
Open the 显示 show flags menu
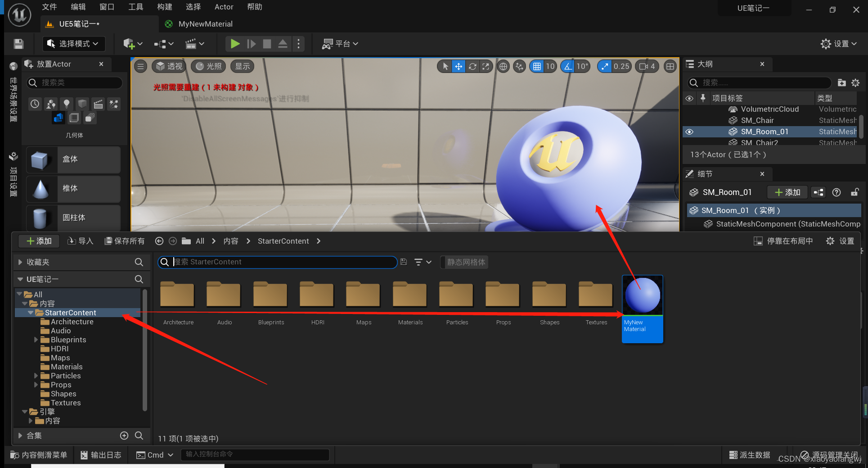click(x=242, y=67)
